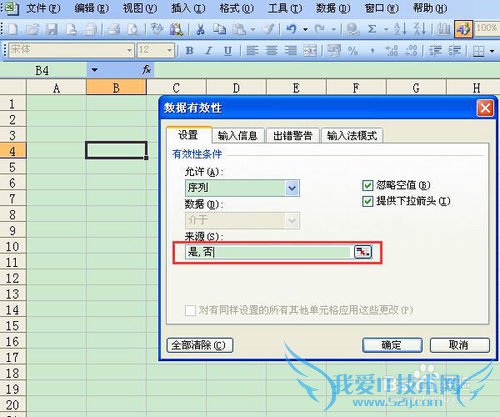
Task: Click the Open file icon
Action: click(32, 30)
